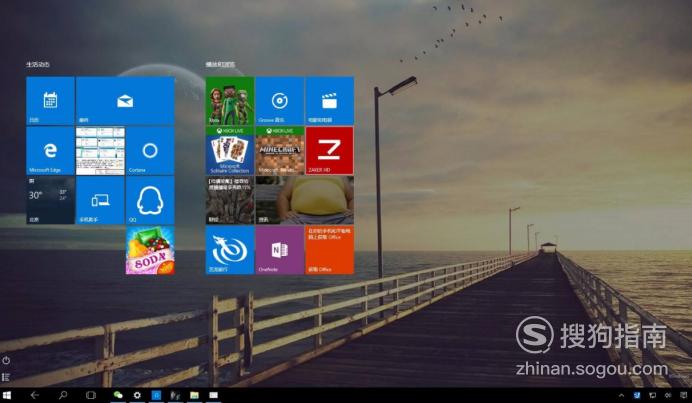Open the Calendar tile
This screenshot has height=403, width=692.
coord(50,101)
